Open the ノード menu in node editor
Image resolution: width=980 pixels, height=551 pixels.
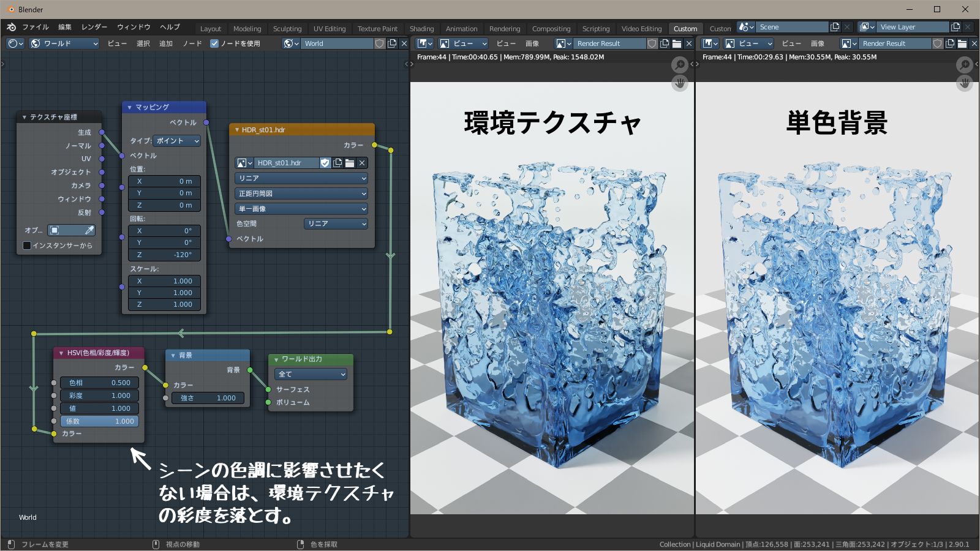pos(192,43)
